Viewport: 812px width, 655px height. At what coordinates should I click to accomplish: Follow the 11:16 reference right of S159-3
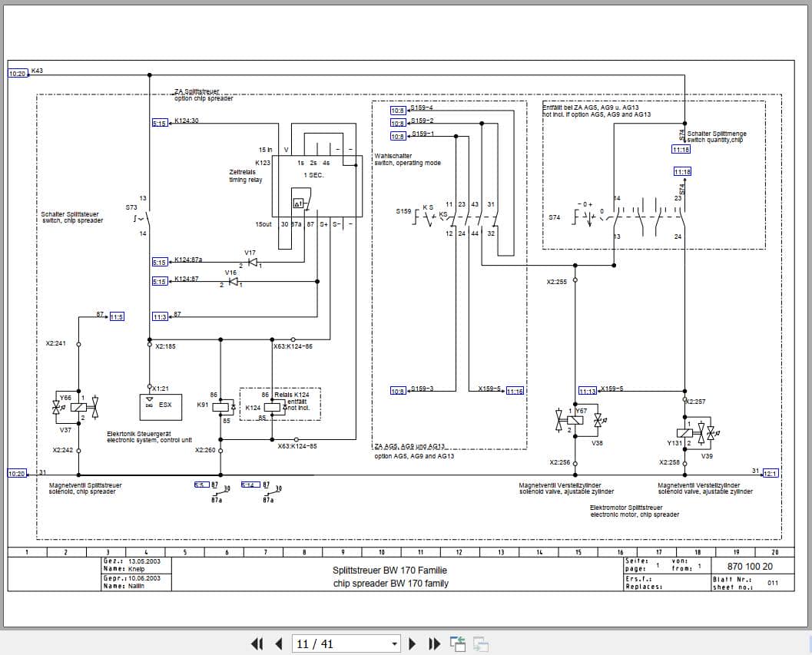(515, 391)
